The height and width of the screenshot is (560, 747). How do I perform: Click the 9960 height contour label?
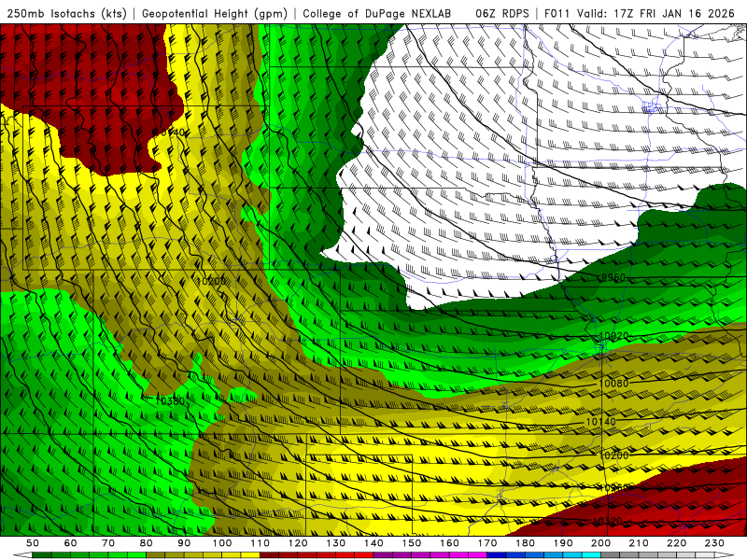613,277
